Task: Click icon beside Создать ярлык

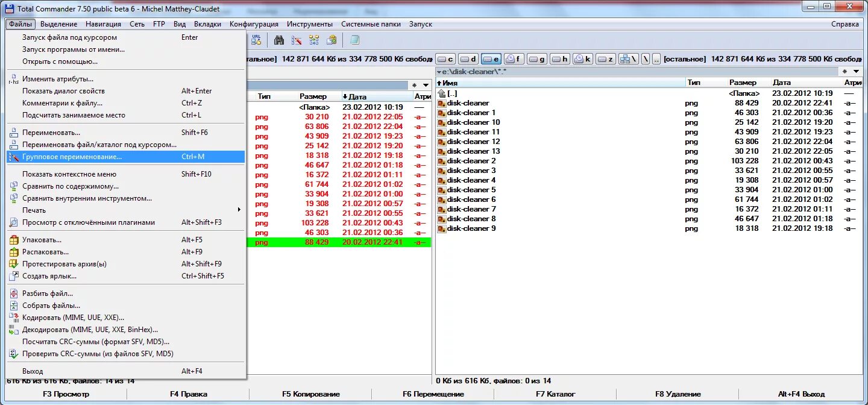Action: [x=14, y=276]
